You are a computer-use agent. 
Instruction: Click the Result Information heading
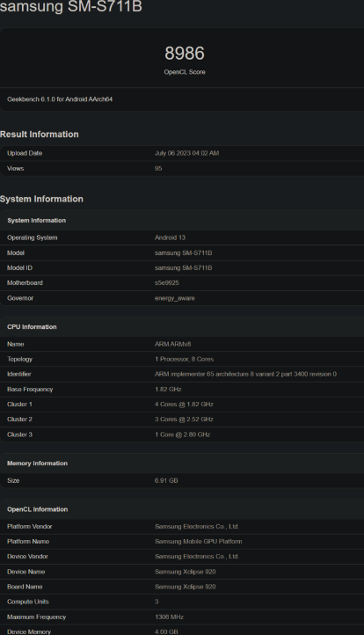coord(40,134)
